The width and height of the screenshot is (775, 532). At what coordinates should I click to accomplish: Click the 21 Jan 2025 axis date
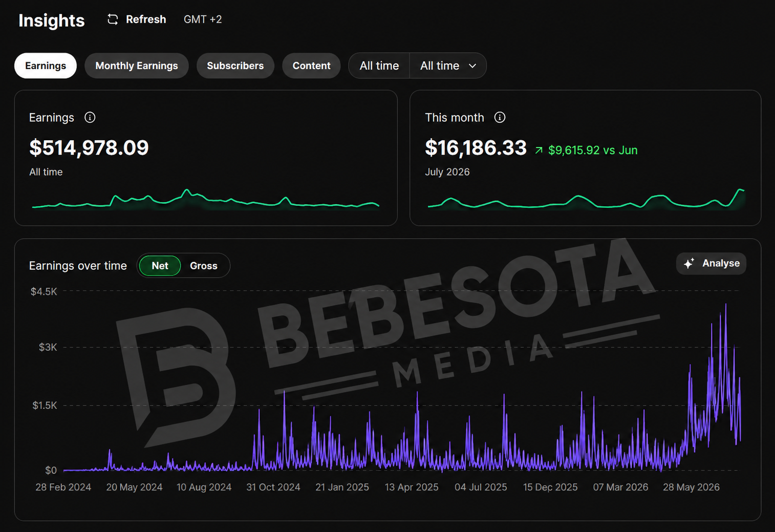point(342,487)
